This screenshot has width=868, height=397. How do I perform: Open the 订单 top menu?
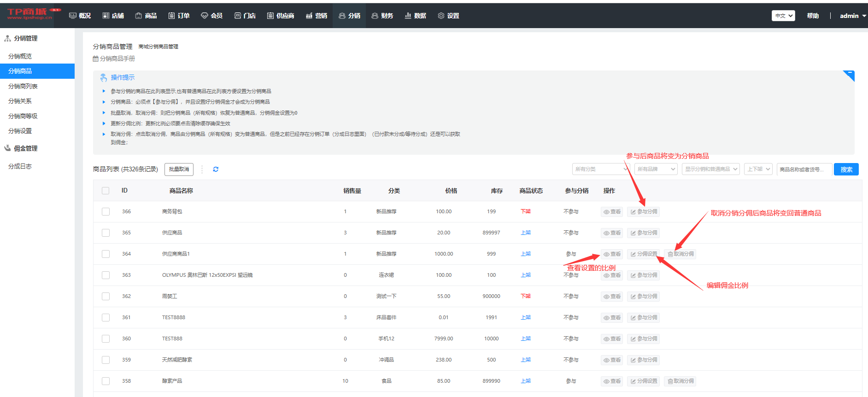tap(179, 16)
